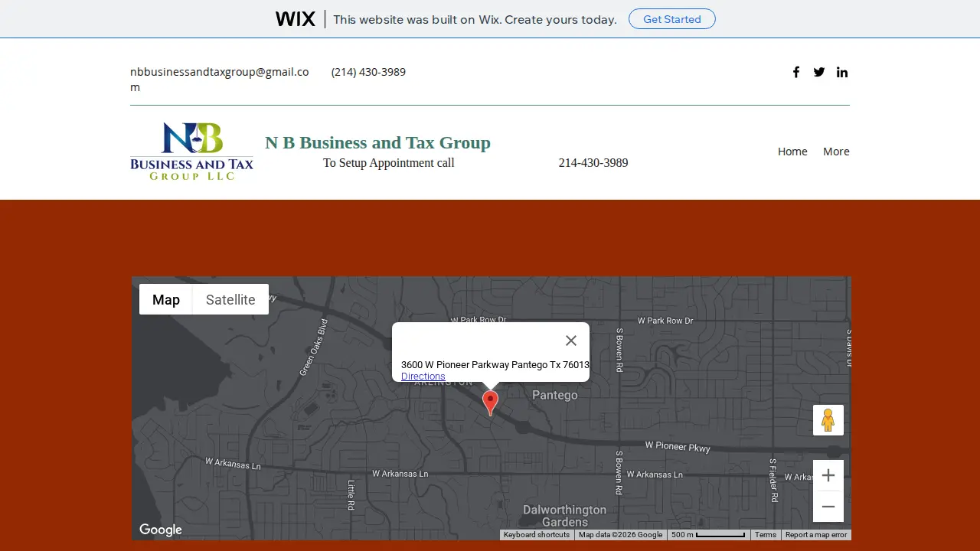Click the red map location pin
This screenshot has width=980, height=551.
point(490,403)
